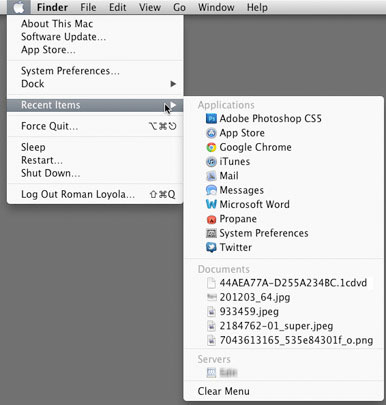Select Log Out Roman Loyola...
386x405 pixels.
tap(95, 194)
